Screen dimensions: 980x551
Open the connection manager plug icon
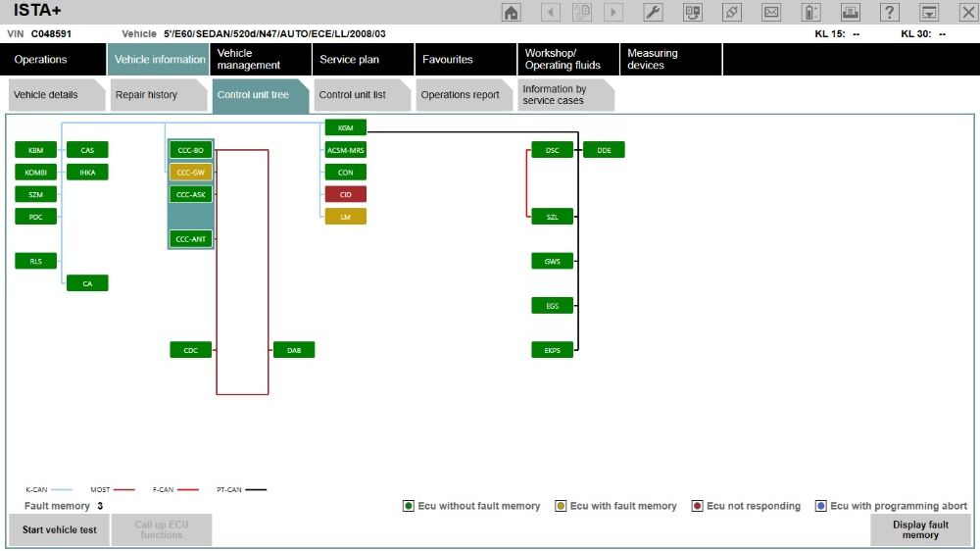[732, 12]
